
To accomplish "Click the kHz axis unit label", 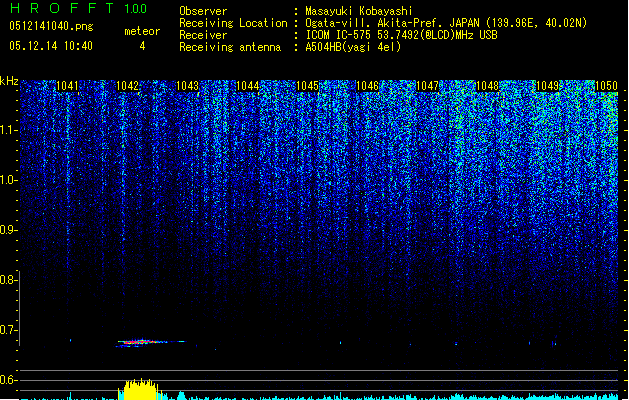I will click(9, 81).
